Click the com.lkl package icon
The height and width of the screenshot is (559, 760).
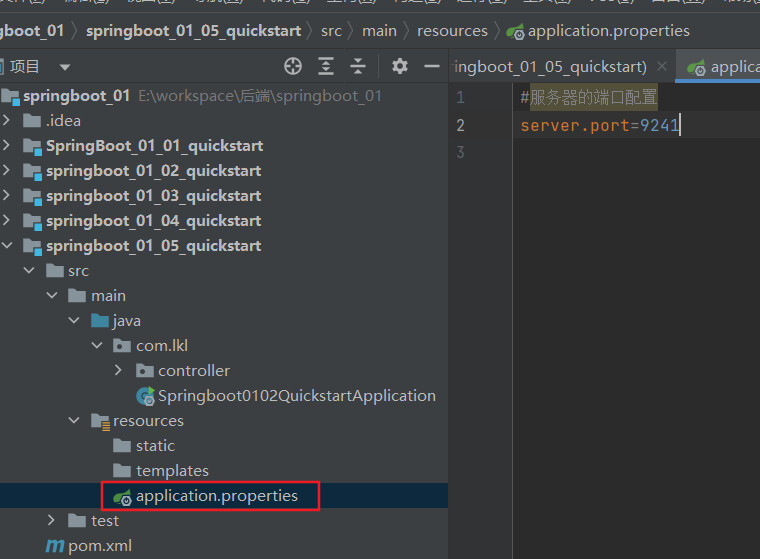click(x=122, y=346)
